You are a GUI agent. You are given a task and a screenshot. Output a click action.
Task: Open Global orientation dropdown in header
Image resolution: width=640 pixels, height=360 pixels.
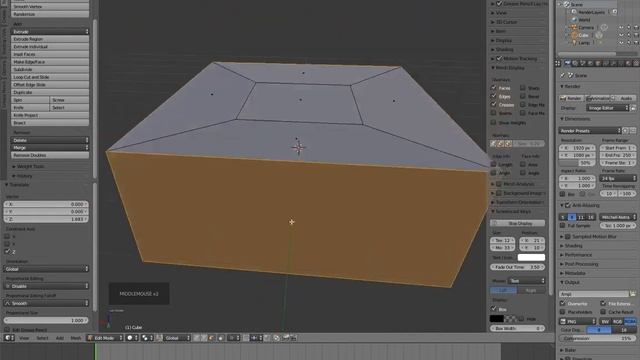[177, 338]
